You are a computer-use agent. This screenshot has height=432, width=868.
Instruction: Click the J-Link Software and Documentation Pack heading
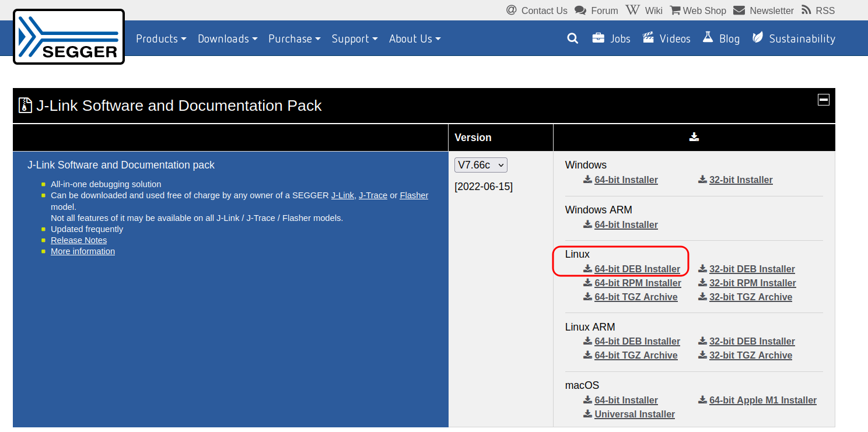179,106
